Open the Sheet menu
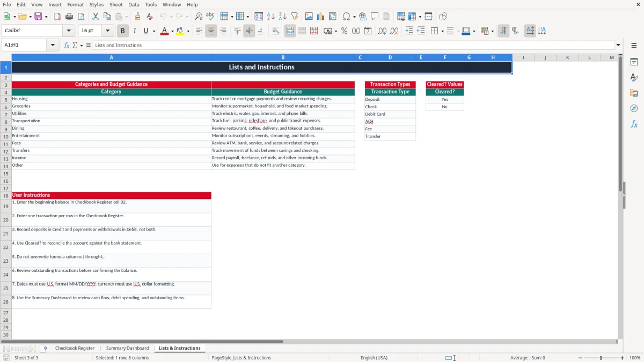Screen dimensions: 644x362 click(x=116, y=4)
